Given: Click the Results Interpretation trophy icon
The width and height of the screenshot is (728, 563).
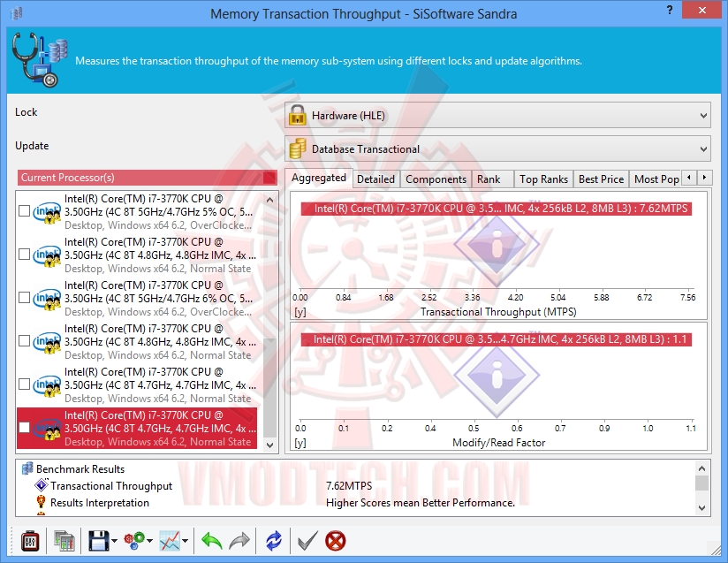Looking at the screenshot, I should [41, 502].
